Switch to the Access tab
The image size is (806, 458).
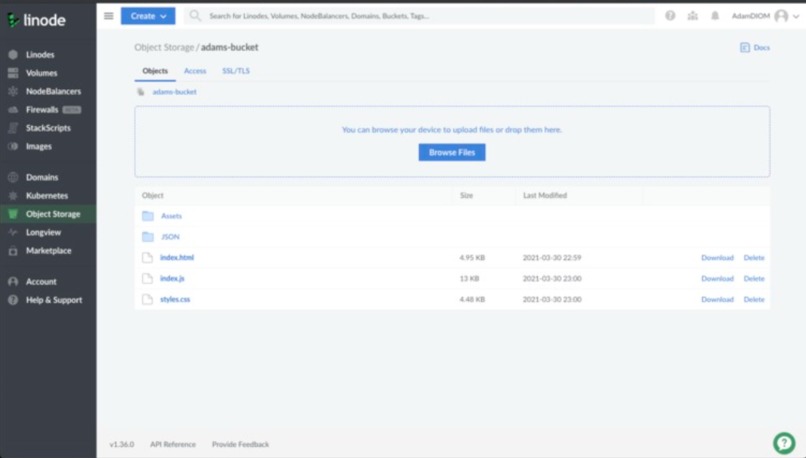click(x=195, y=71)
